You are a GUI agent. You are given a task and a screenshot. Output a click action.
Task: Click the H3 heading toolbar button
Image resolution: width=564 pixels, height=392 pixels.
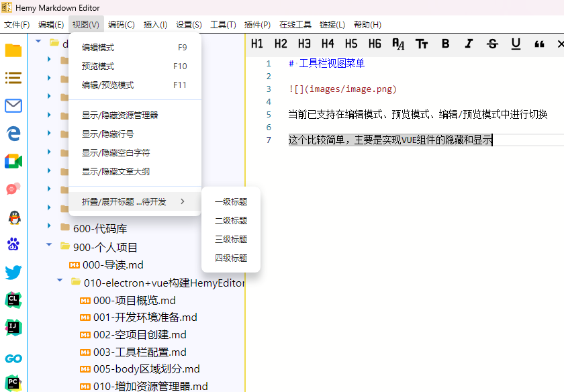click(x=304, y=44)
